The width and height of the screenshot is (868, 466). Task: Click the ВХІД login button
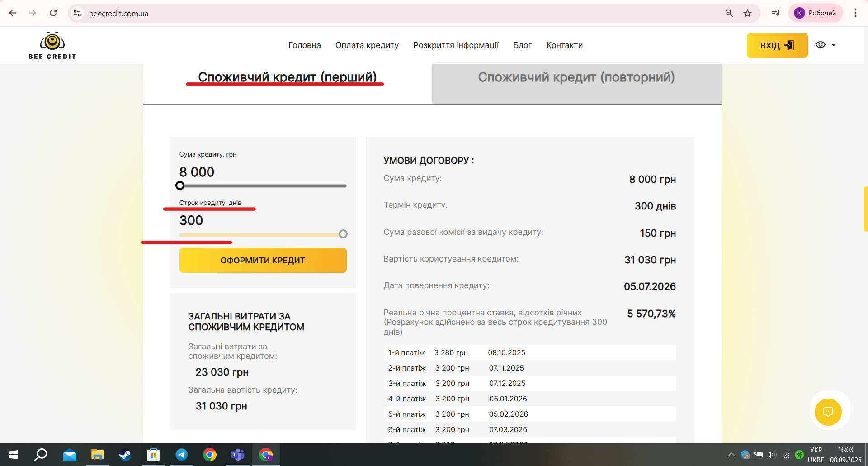tap(777, 45)
